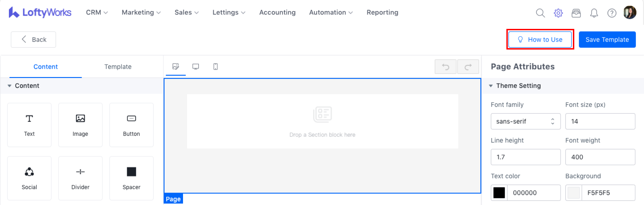Click the notifications bell icon
644x205 pixels.
(594, 13)
